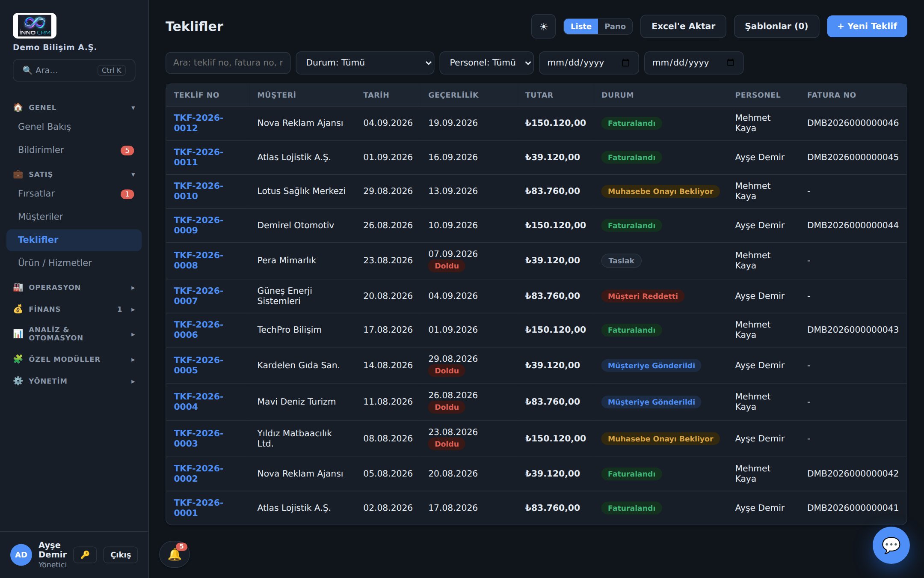Viewport: 924px width, 578px height.
Task: Click the key icon beside Ayşe Demir
Action: point(85,554)
